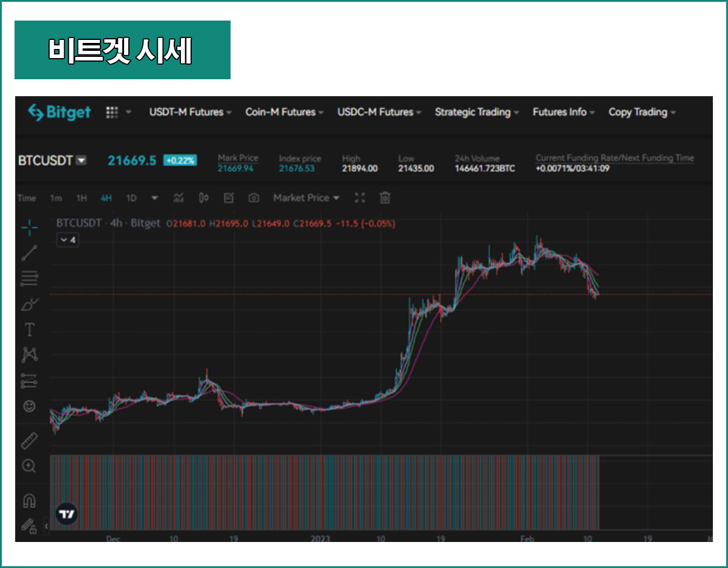Viewport: 728px width, 568px height.
Task: Open Coin-M Futures menu
Action: pyautogui.click(x=284, y=112)
